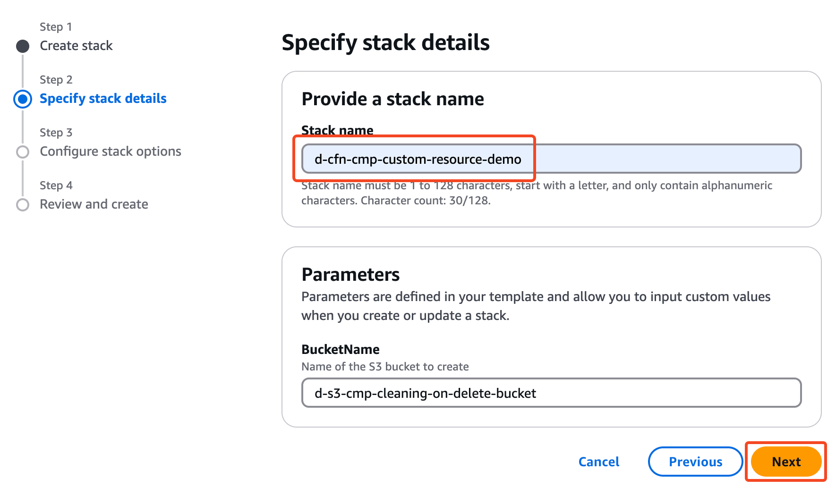The image size is (836, 504).
Task: Go back to Create stack step
Action: click(x=76, y=46)
